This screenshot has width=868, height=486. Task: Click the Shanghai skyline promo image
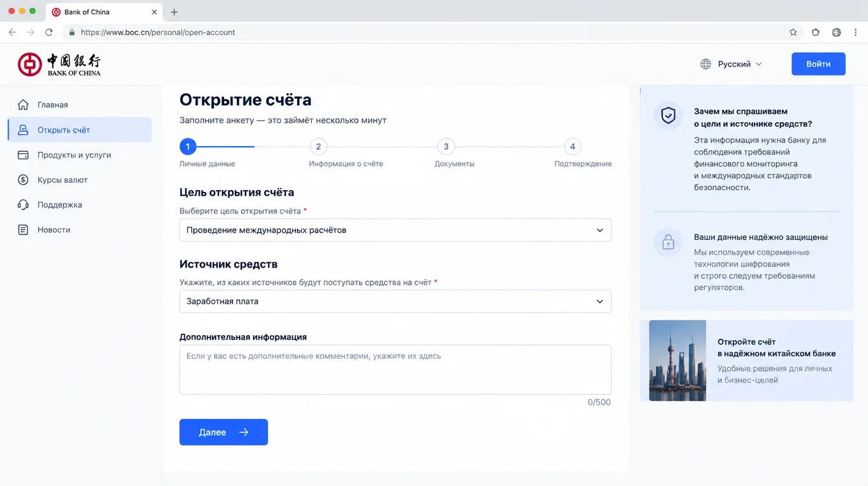coord(677,361)
